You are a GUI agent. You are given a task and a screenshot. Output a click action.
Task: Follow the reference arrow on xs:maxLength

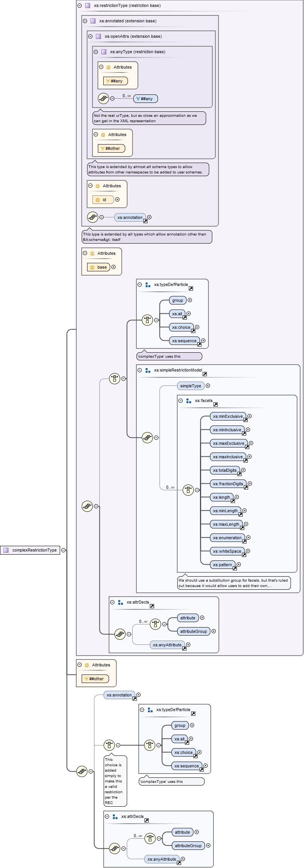tap(242, 528)
